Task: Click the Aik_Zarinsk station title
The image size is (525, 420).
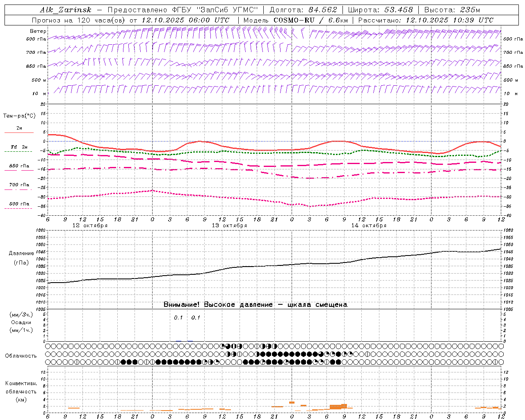Action: click(x=65, y=10)
